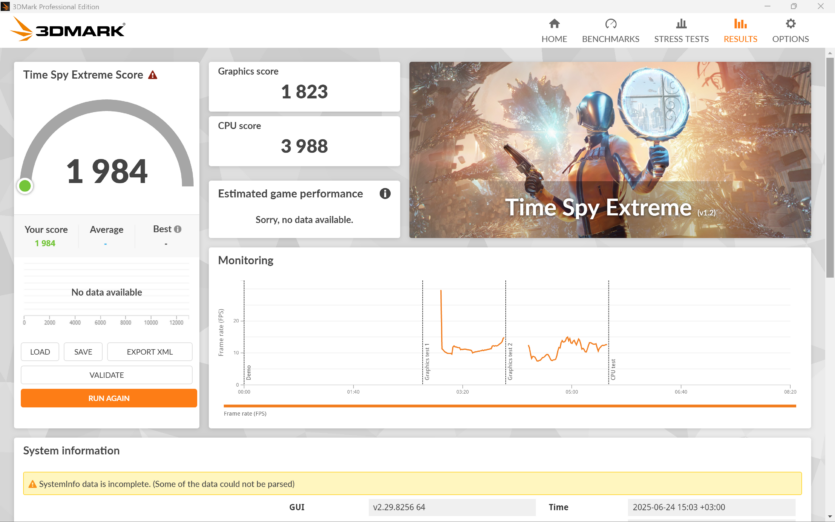
Task: Click the Graphics score value 1 823
Action: pos(304,92)
